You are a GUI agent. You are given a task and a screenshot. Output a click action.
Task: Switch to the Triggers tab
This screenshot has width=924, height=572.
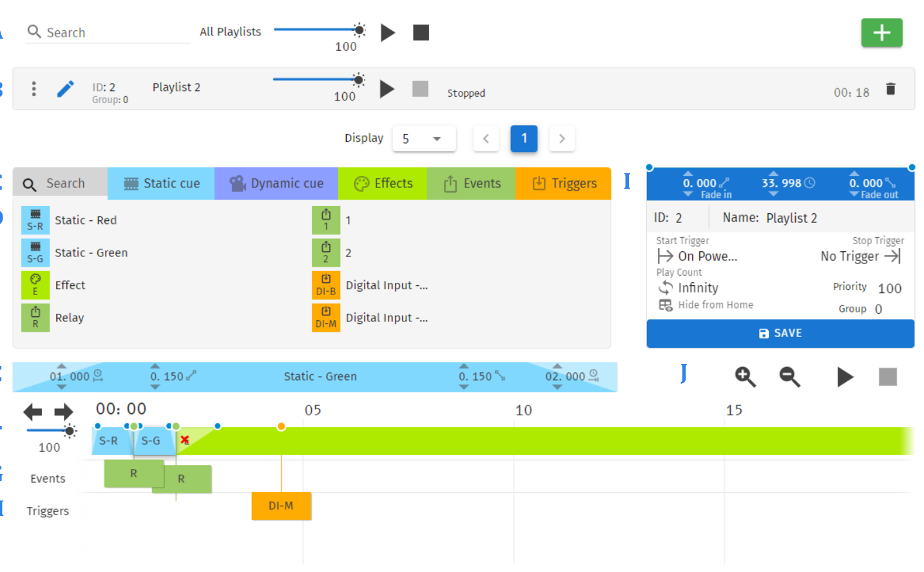[x=563, y=184]
